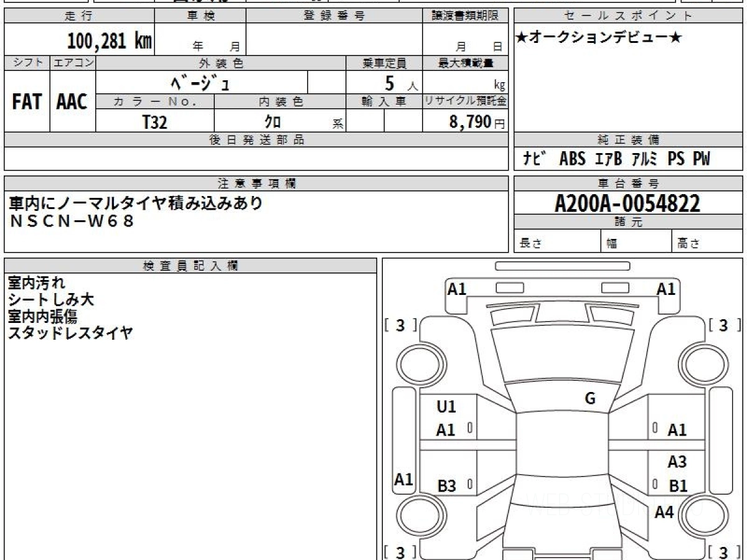Viewport: 747px width, 560px height.
Task: Click the U1 damage mark on diagram
Action: tap(446, 407)
